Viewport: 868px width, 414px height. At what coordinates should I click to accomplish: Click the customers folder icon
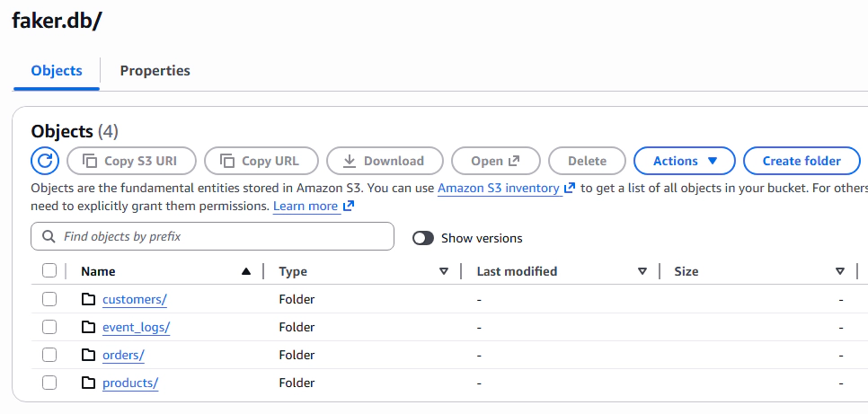88,299
